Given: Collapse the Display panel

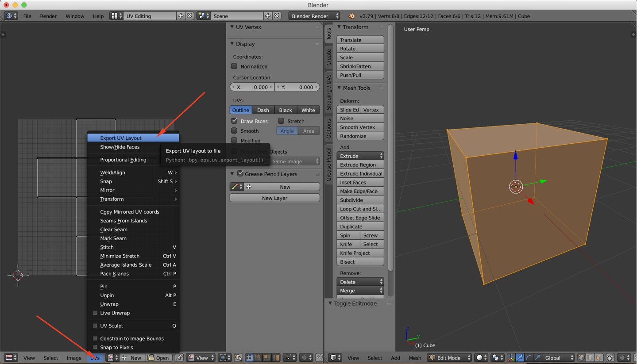Looking at the screenshot, I should (x=232, y=44).
